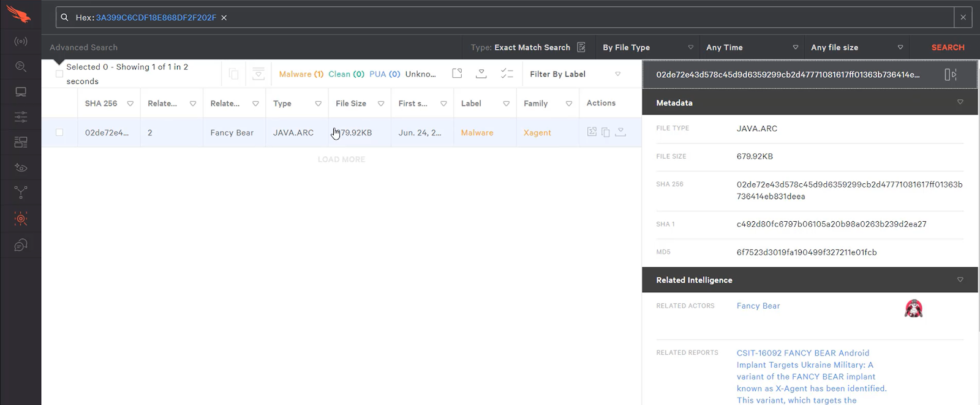Filter results by Unknown label
This screenshot has width=980, height=405.
pos(421,74)
